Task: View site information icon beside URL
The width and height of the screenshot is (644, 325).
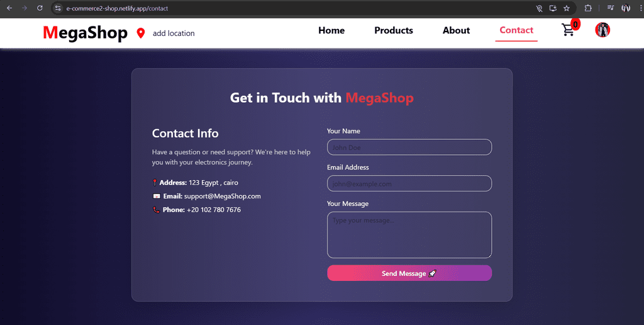Action: [58, 9]
